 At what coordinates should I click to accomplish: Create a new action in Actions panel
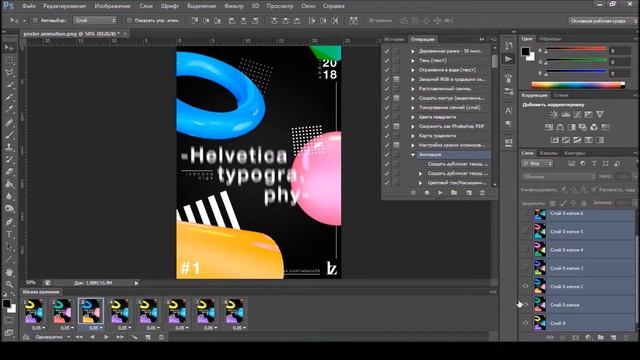click(x=469, y=193)
